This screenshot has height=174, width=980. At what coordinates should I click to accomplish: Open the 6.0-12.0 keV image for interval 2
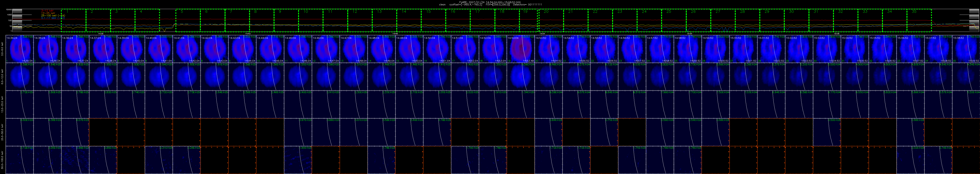48,77
